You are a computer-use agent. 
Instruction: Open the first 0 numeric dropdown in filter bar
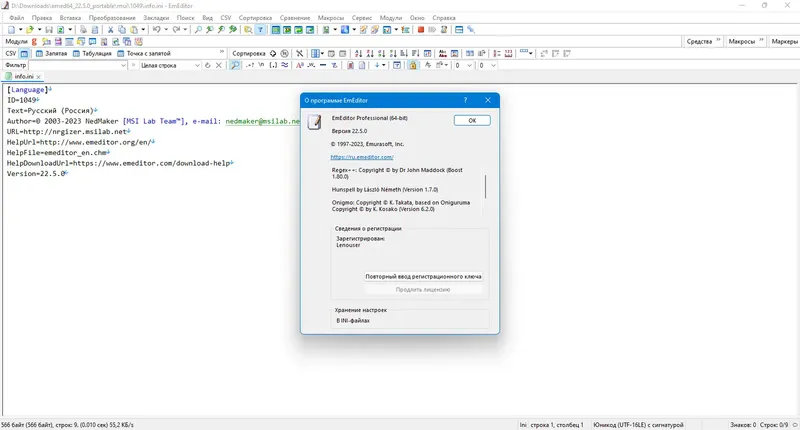coord(469,65)
